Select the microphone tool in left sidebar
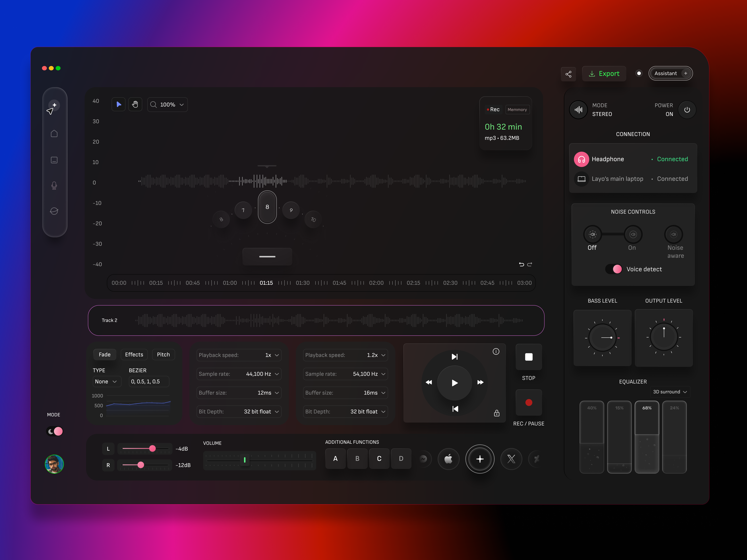The height and width of the screenshot is (560, 747). point(54,186)
